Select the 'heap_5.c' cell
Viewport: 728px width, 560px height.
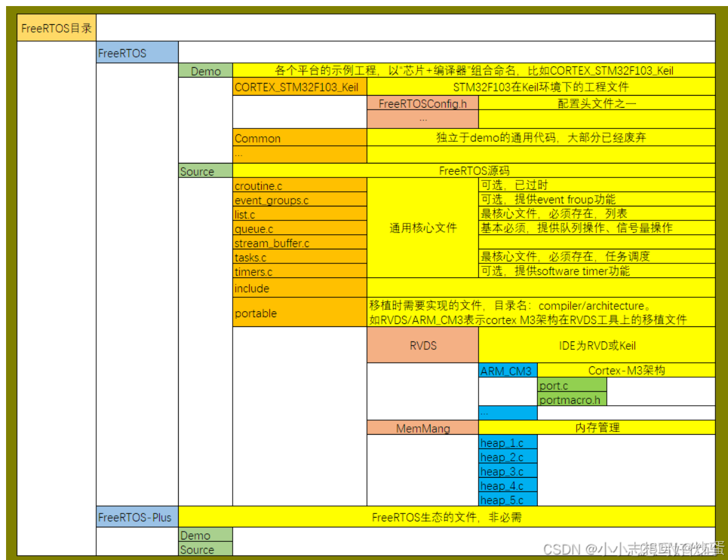pos(508,499)
